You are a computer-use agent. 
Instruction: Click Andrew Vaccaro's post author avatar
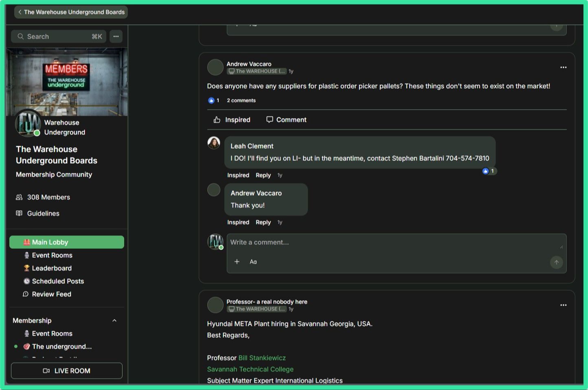[215, 67]
